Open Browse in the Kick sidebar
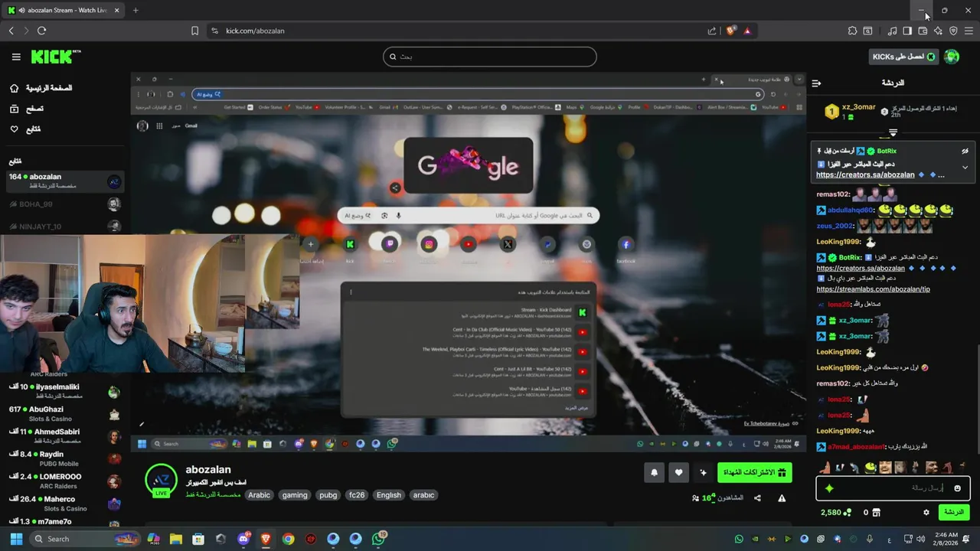The height and width of the screenshot is (551, 980). click(x=26, y=109)
